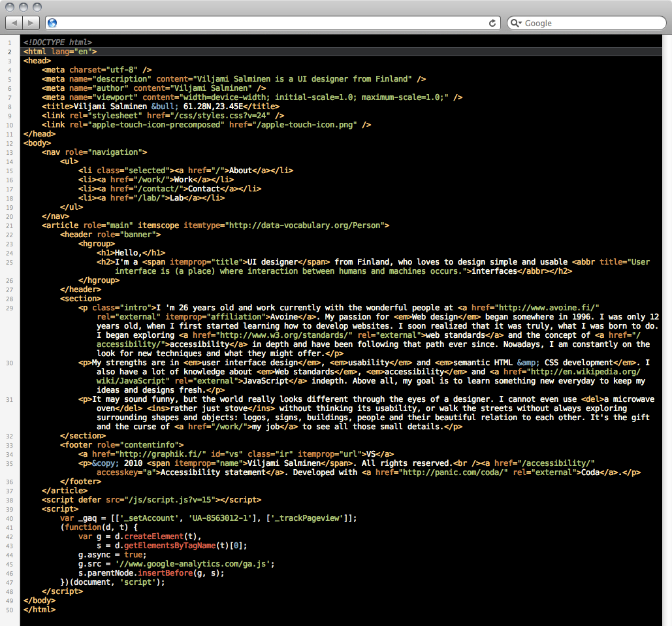
Task: Click the 'UA-8563012-1' analytics account string
Action: (x=220, y=518)
